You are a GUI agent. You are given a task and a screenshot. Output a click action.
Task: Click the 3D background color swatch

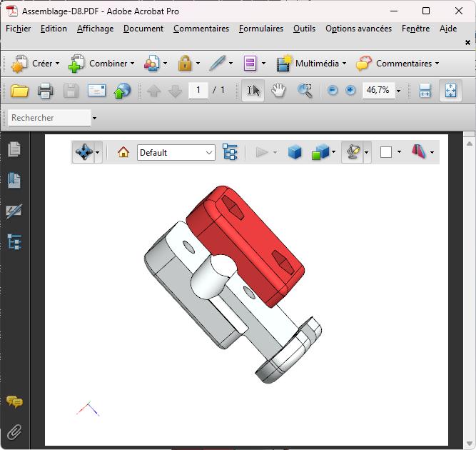(386, 152)
